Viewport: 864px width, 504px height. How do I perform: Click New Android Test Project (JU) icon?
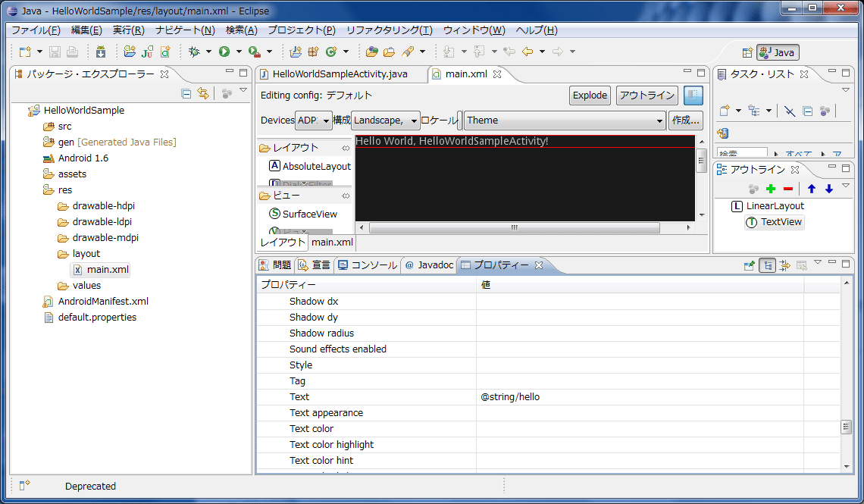147,52
